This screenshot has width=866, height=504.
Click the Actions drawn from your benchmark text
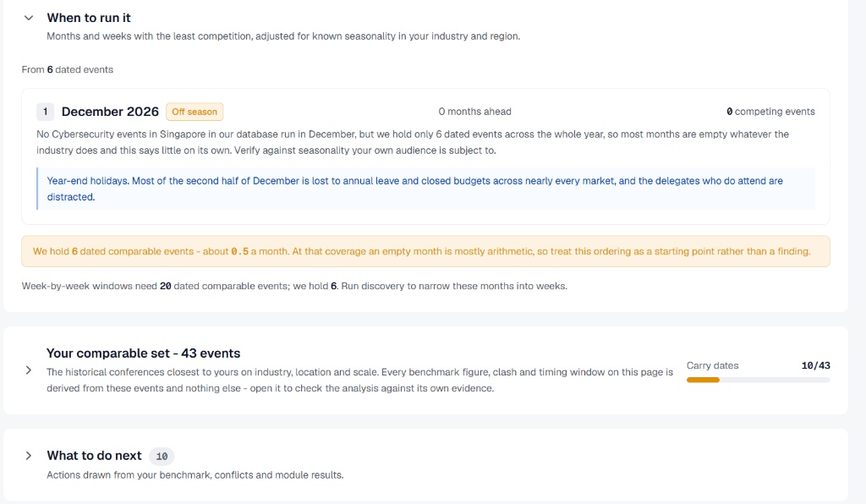pos(195,474)
